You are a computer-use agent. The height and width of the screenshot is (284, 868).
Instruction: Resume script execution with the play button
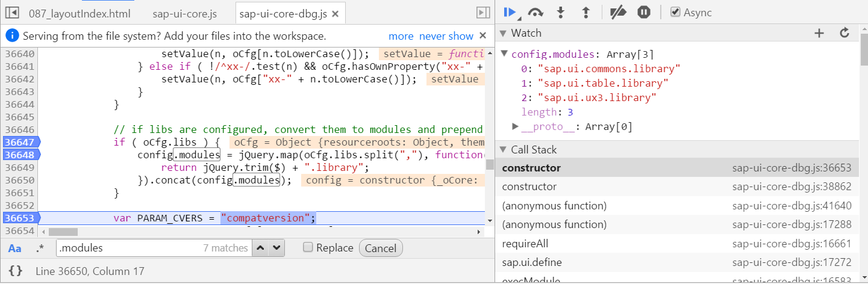tap(510, 12)
